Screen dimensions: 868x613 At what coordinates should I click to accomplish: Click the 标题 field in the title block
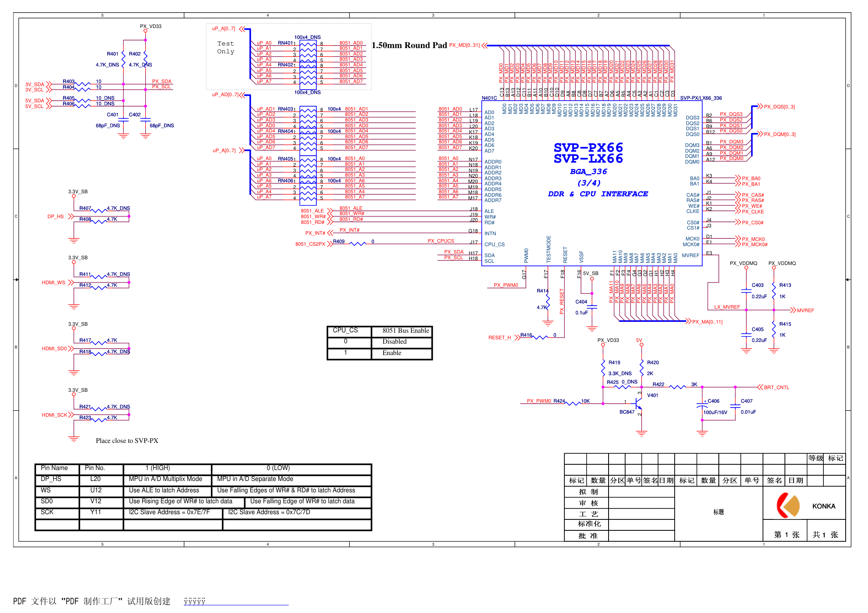718,512
